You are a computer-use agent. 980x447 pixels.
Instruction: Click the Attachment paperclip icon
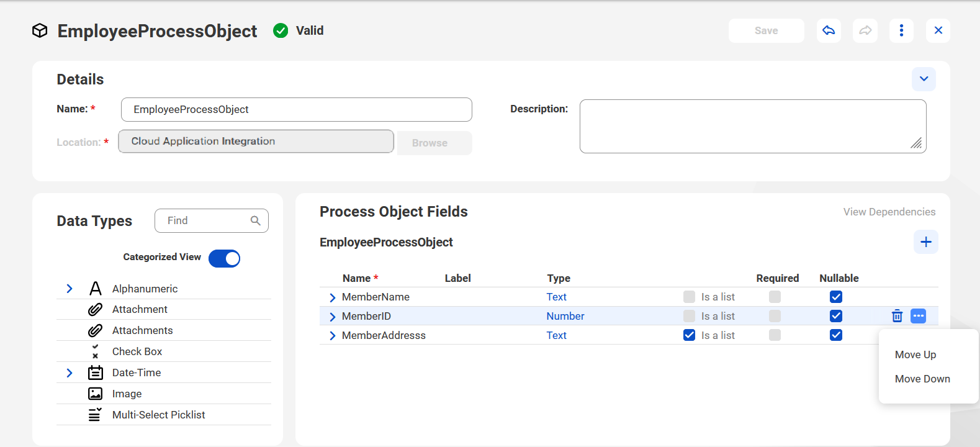[95, 309]
